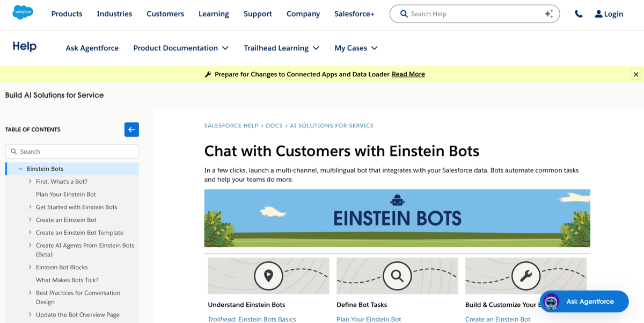Select the location pin icon above Understand Einstein Bots
The image size is (644, 323).
click(x=268, y=276)
